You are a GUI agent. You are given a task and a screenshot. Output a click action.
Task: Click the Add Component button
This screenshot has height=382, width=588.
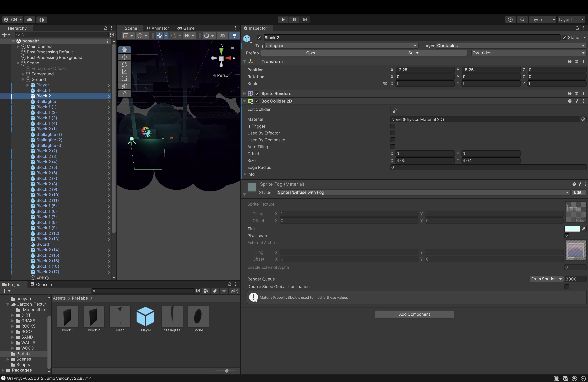point(414,314)
